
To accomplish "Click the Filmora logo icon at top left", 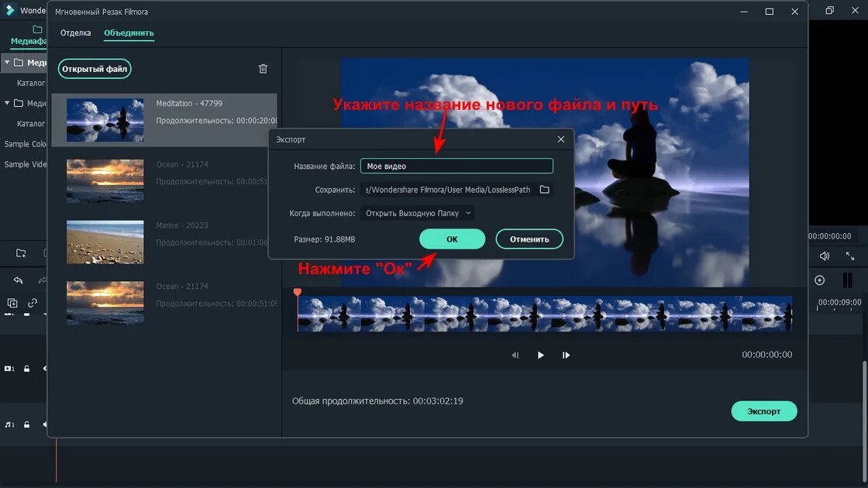I will point(9,10).
